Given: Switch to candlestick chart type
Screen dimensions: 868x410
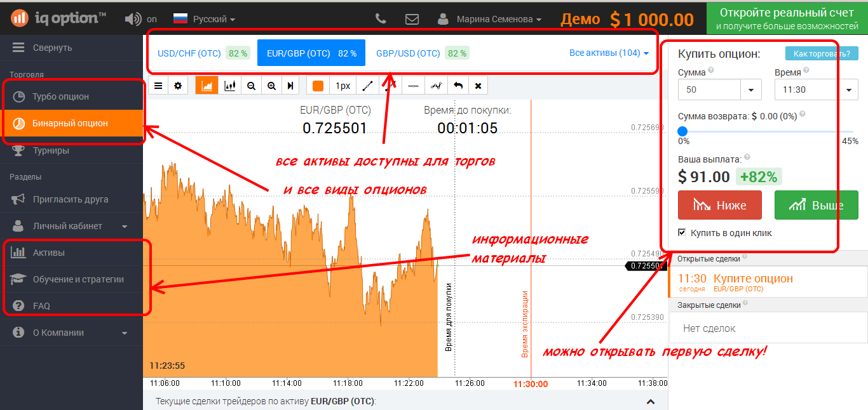Looking at the screenshot, I should pos(230,86).
